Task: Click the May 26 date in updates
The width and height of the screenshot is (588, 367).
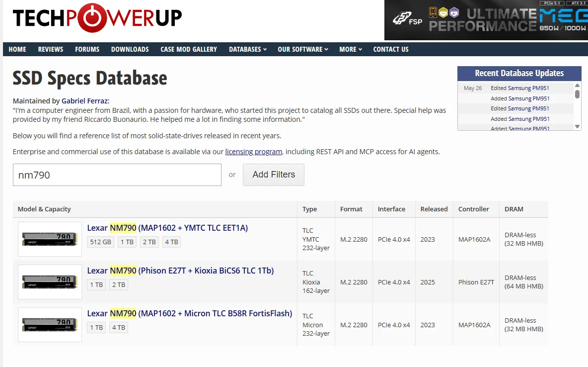Action: [472, 88]
